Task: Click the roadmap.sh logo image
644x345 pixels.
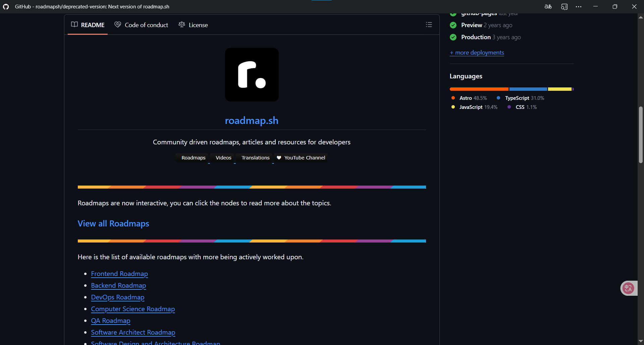Action: [252, 75]
